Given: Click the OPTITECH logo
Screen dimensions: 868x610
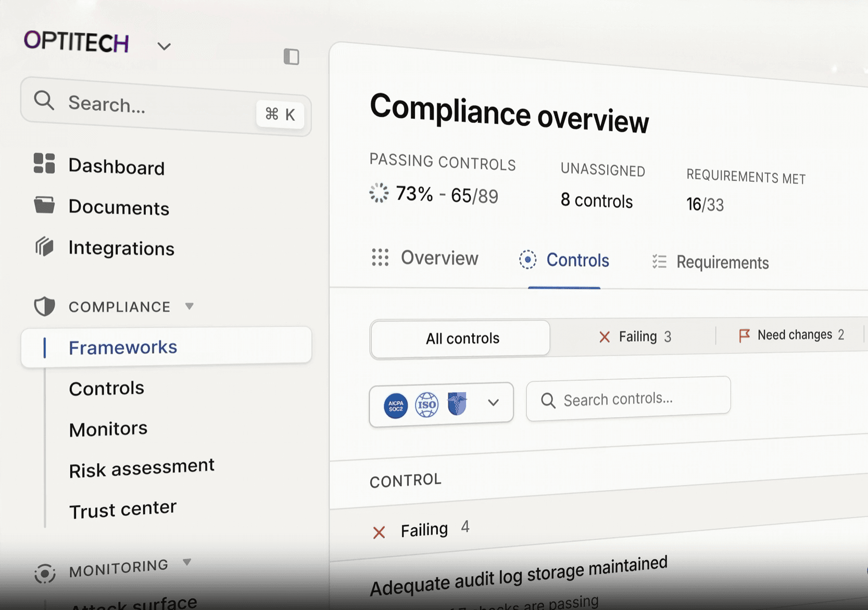Looking at the screenshot, I should coord(77,42).
